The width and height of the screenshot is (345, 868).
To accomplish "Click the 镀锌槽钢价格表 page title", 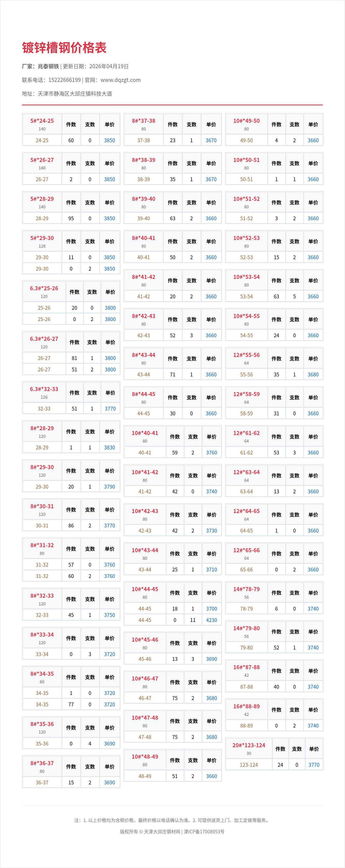I will [x=64, y=48].
